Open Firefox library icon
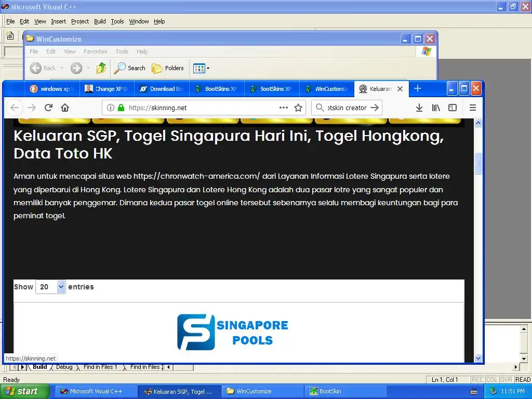 (436, 108)
